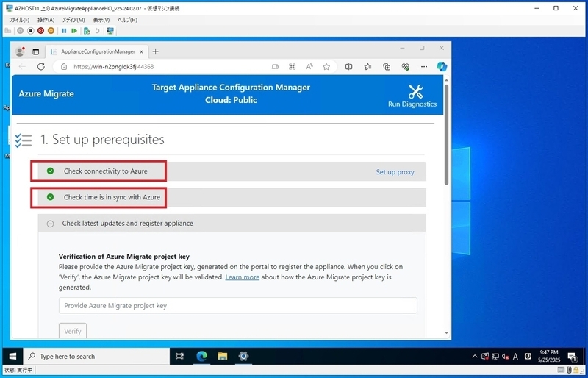Click the Type here to search box
The height and width of the screenshot is (378, 588).
(96, 356)
